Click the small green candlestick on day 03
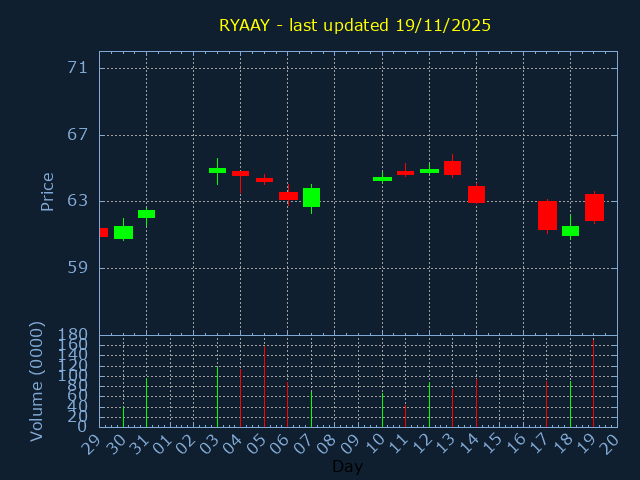Screen dimensions: 640x480 tap(217, 170)
